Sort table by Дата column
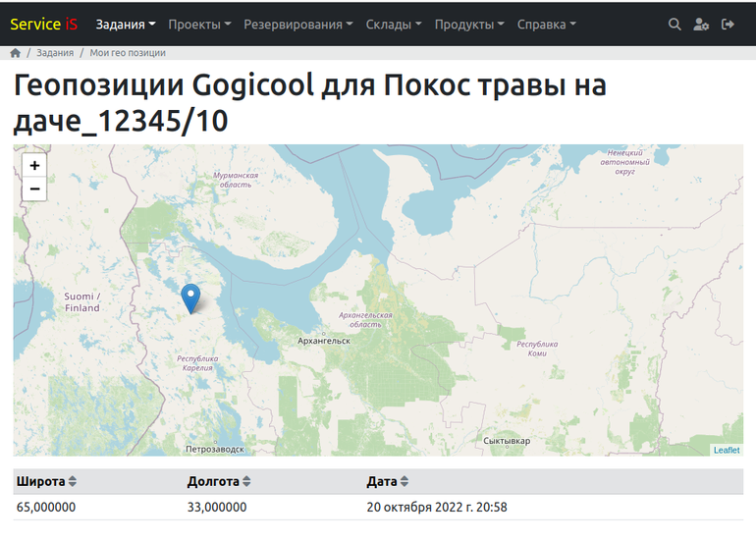 click(x=388, y=481)
